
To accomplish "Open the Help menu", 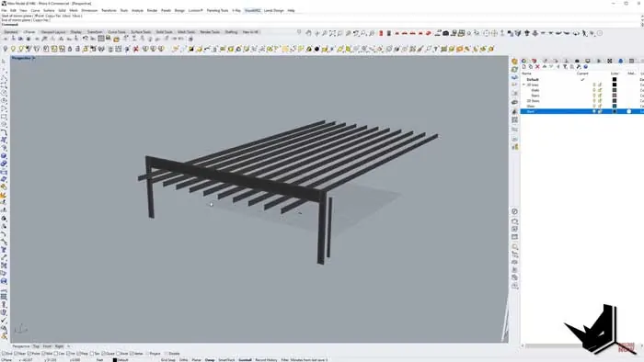I will 292,10.
